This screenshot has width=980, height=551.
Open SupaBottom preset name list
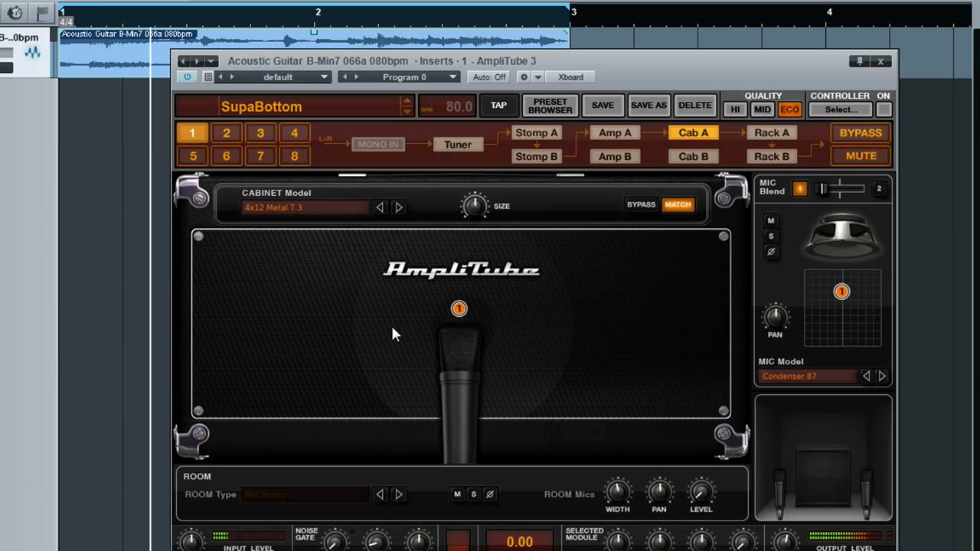pos(295,106)
